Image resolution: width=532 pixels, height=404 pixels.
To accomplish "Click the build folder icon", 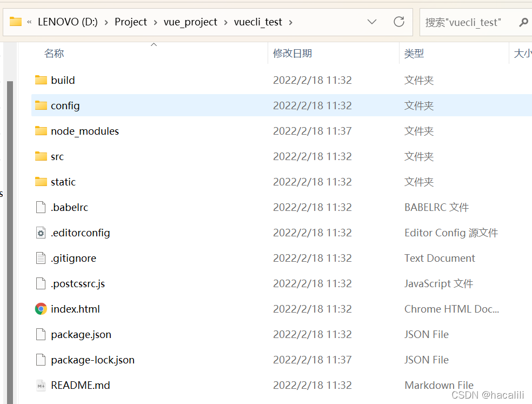I will [41, 80].
